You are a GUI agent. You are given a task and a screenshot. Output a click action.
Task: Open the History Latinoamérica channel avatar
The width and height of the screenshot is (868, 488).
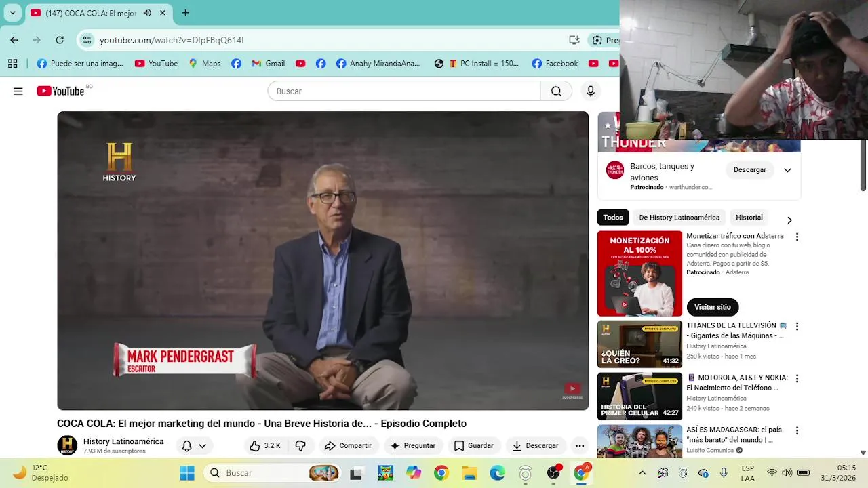click(x=67, y=445)
